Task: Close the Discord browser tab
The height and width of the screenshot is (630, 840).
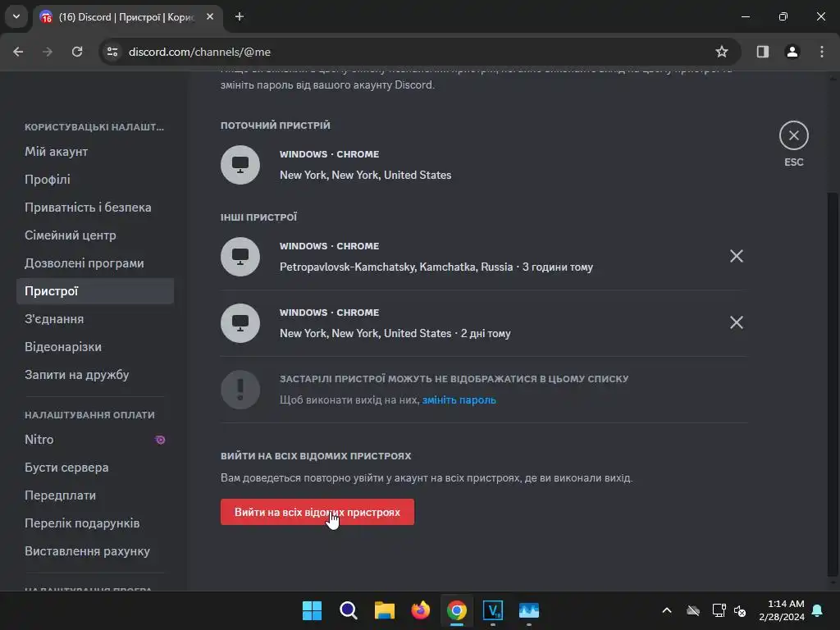Action: (210, 16)
